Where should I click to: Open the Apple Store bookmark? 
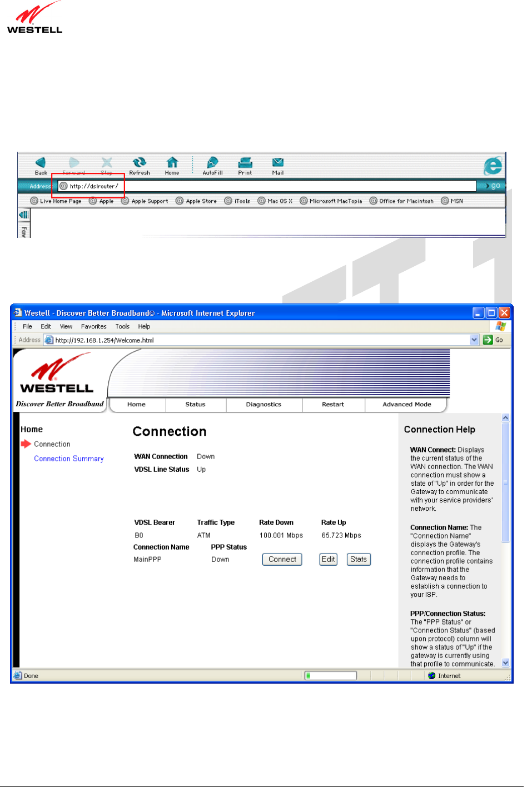click(x=196, y=201)
